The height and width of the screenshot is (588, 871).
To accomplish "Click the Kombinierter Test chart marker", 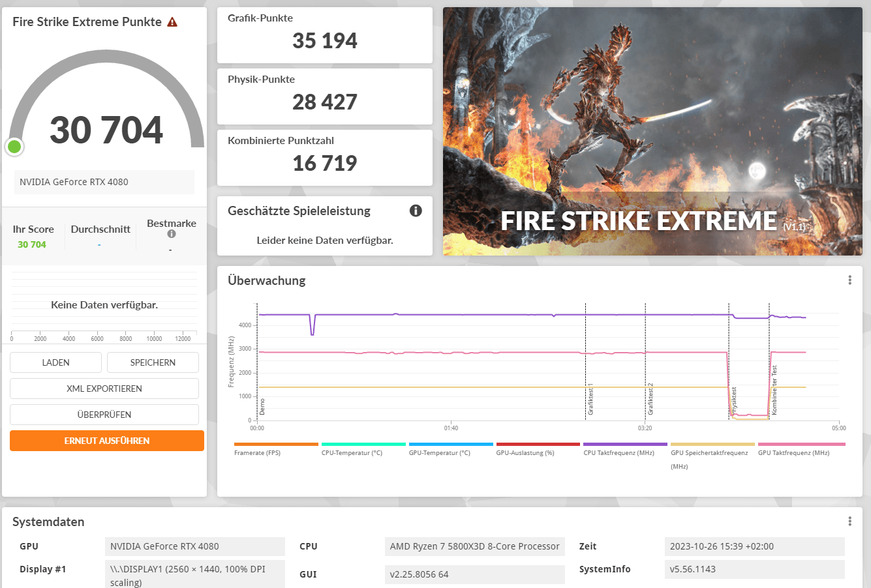I will (774, 390).
